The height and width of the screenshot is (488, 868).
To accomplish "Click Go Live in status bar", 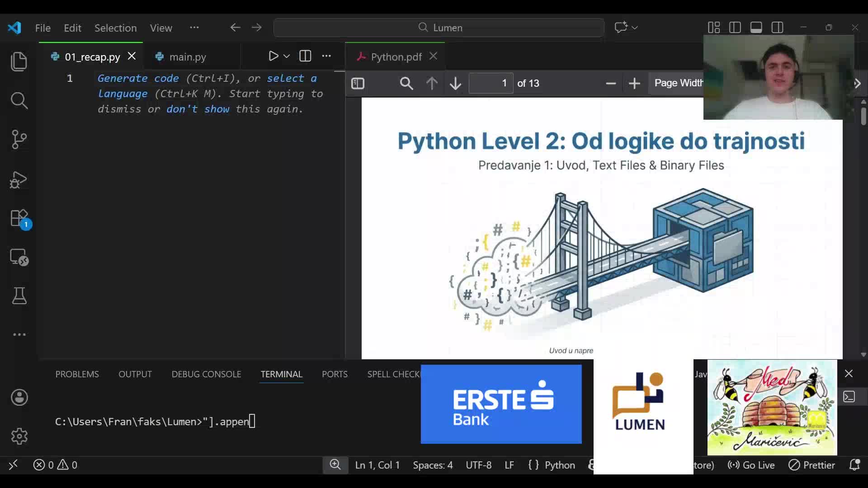I will pyautogui.click(x=751, y=465).
